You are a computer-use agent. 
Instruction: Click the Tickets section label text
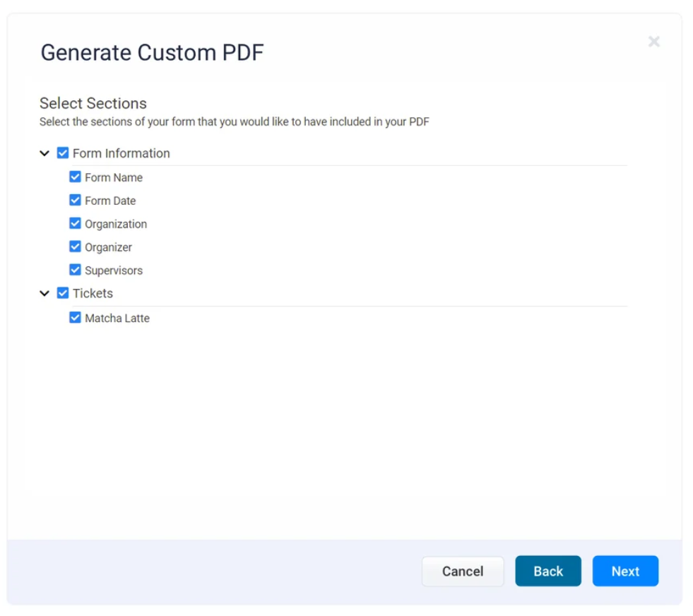93,293
